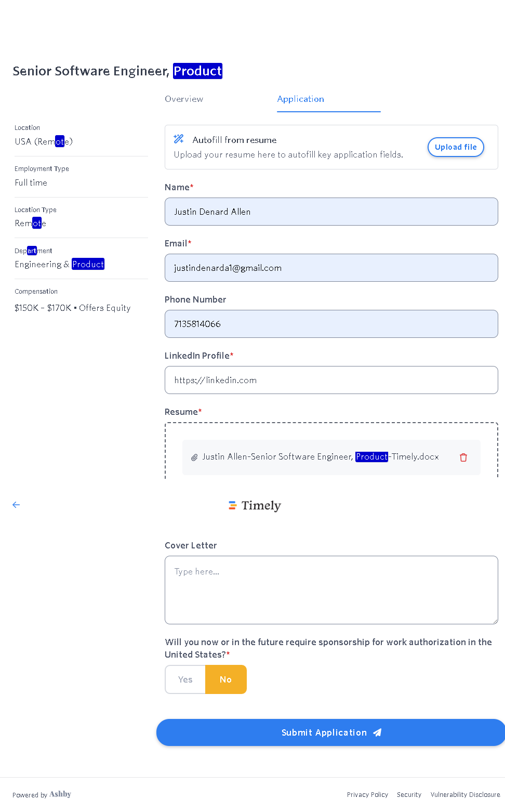Select Yes for sponsorship requirement
Screen dimensions: 505x812
[x=185, y=679]
